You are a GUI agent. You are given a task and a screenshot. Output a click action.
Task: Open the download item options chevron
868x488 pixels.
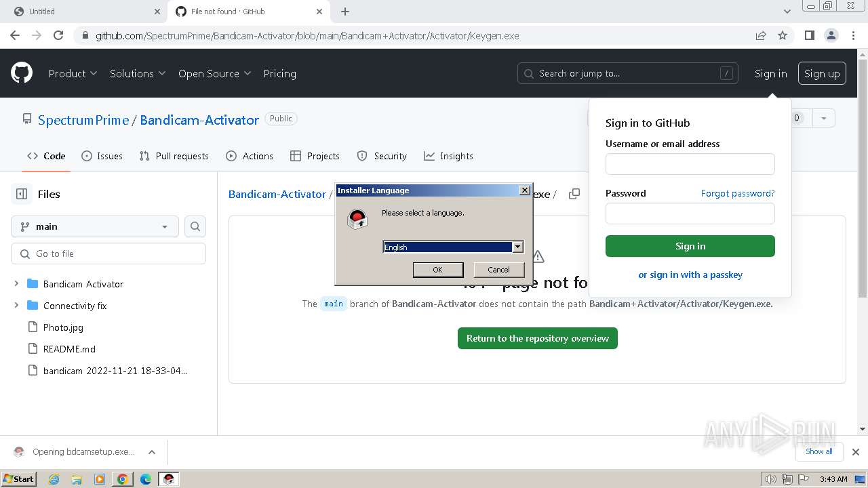pyautogui.click(x=152, y=452)
